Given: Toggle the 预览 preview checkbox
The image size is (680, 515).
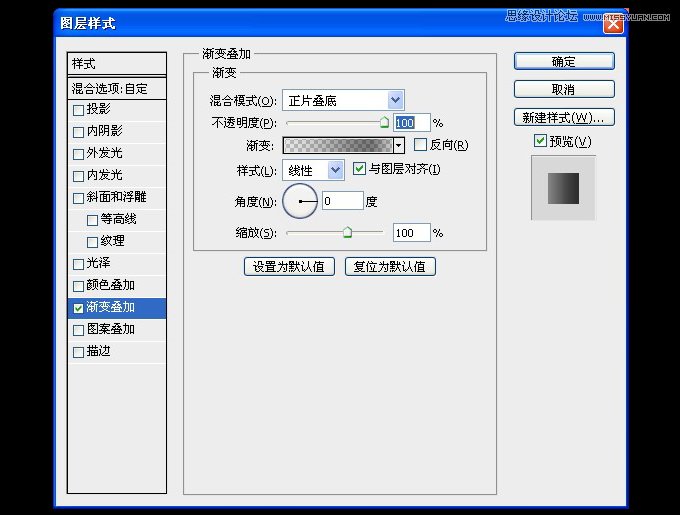Looking at the screenshot, I should click(x=540, y=141).
